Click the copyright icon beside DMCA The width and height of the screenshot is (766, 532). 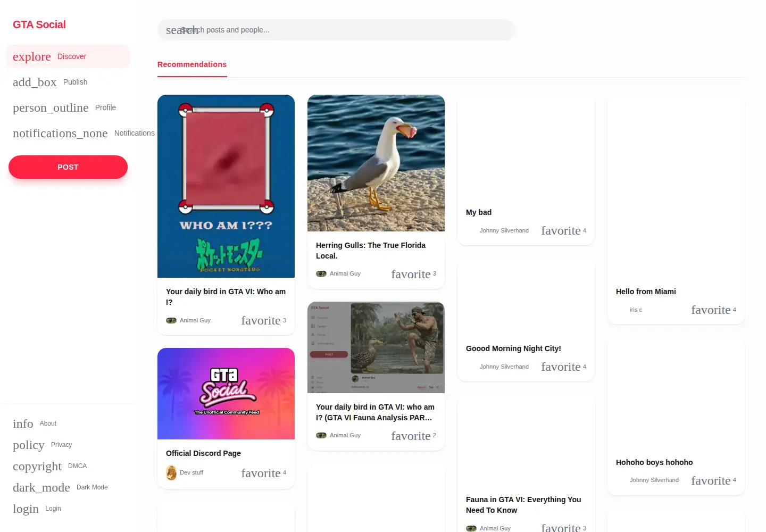(x=37, y=466)
